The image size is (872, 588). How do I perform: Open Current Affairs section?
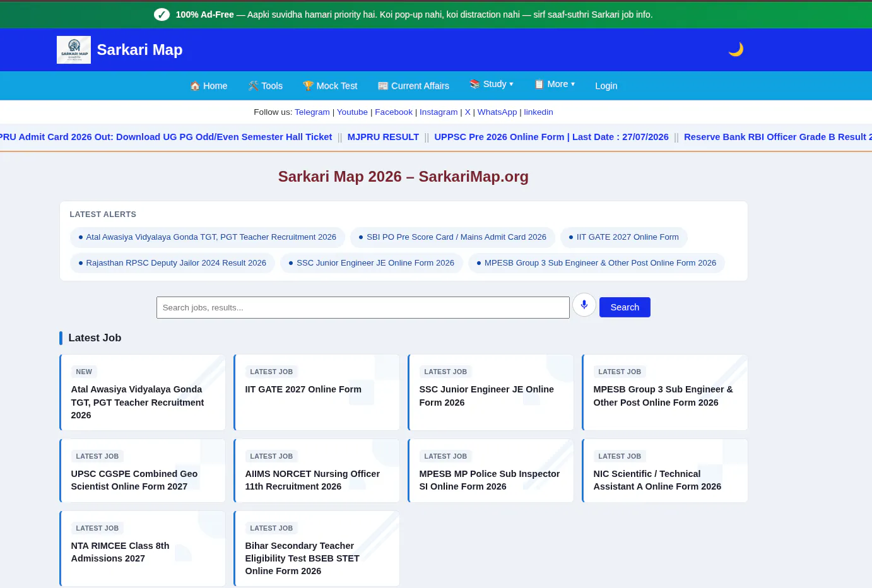coord(414,86)
